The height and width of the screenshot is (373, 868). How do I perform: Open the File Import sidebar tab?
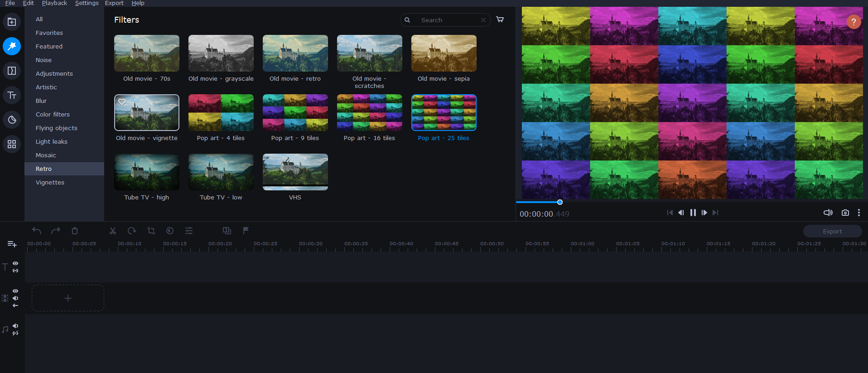coord(12,22)
